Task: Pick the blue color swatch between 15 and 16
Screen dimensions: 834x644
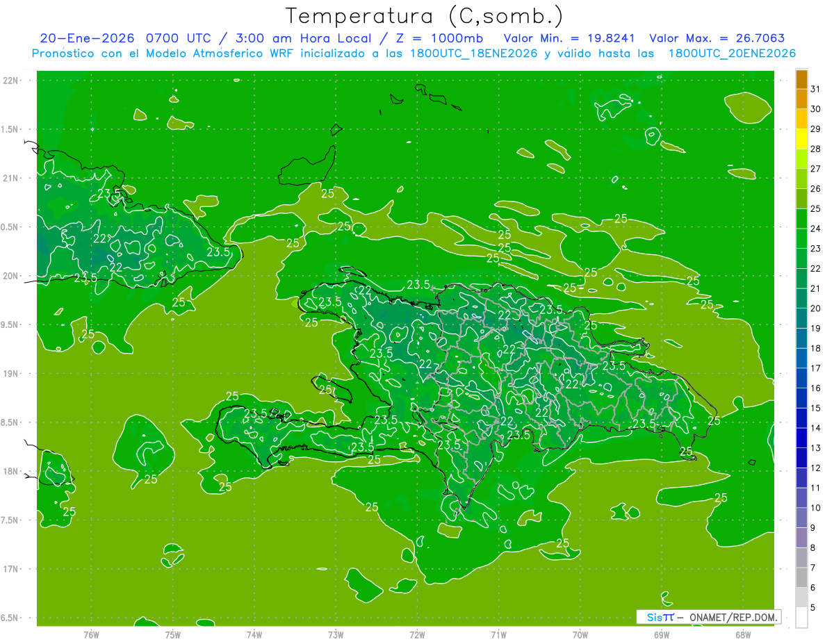Action: [x=801, y=398]
